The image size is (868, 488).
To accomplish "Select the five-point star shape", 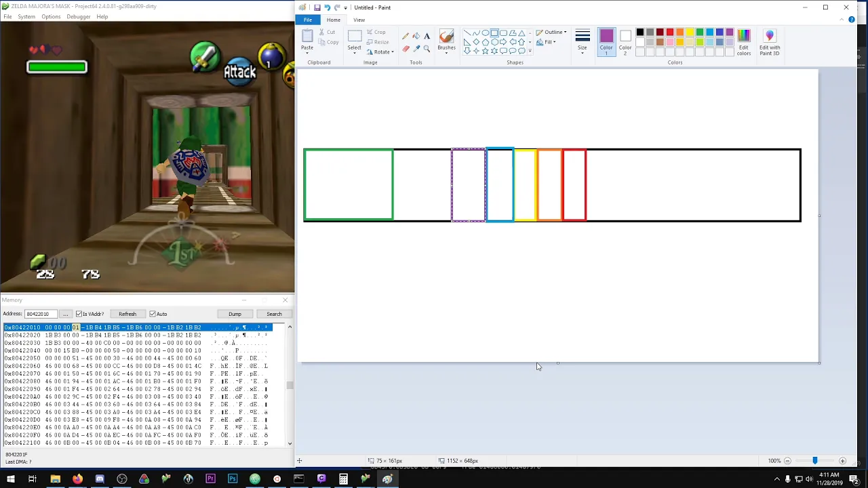I will click(485, 51).
